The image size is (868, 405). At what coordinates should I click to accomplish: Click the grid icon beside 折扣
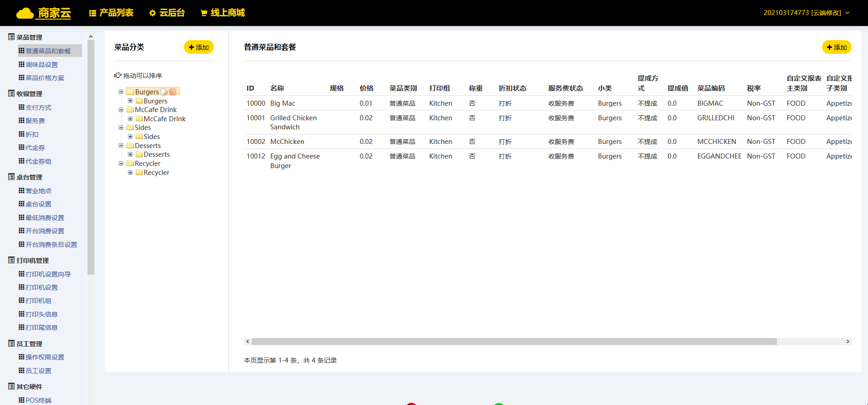click(21, 134)
